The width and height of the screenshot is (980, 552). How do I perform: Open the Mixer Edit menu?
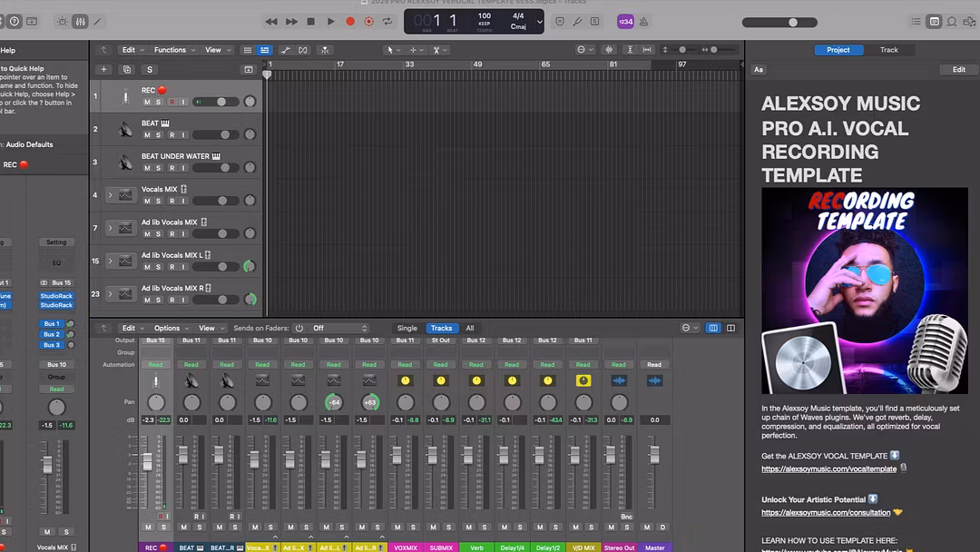point(132,328)
